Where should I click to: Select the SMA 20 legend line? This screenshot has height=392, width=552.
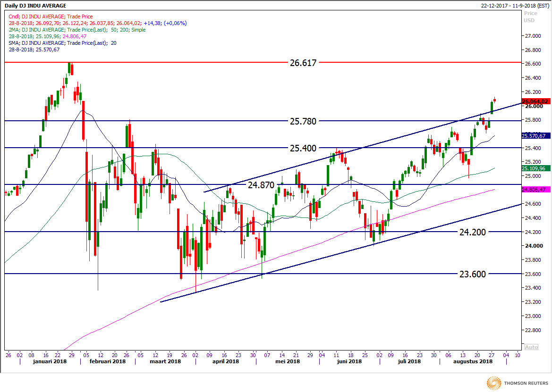[x=63, y=43]
